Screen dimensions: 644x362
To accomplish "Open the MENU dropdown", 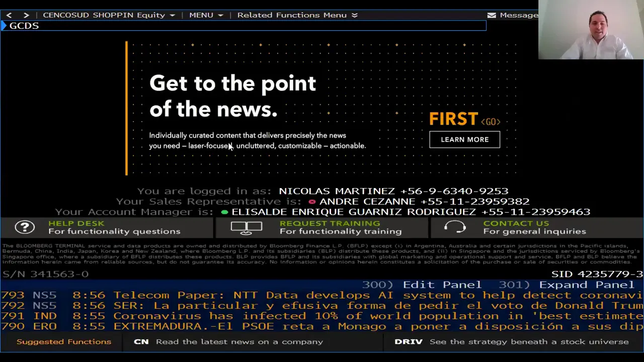I will click(206, 15).
